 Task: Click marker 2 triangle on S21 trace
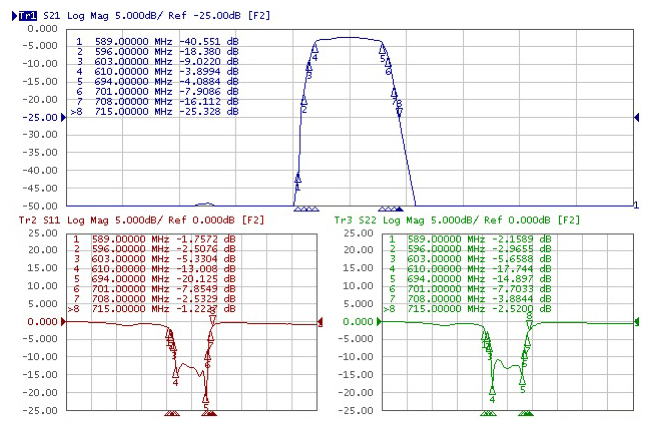point(303,100)
